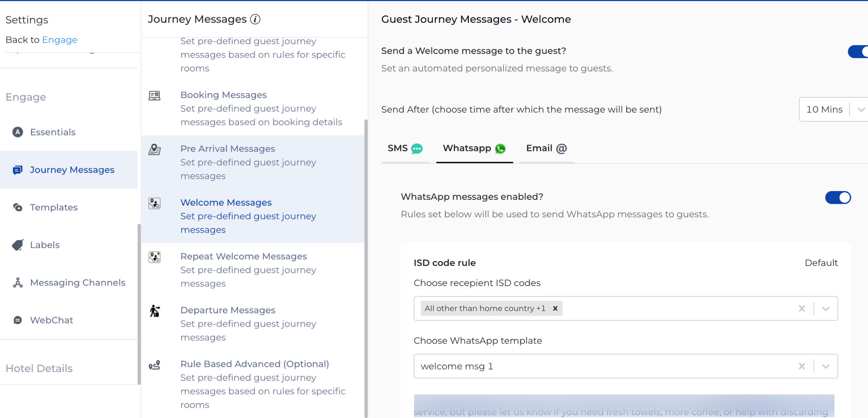Click the Pre Arrival Messages icon
Image resolution: width=868 pixels, height=418 pixels.
(155, 149)
